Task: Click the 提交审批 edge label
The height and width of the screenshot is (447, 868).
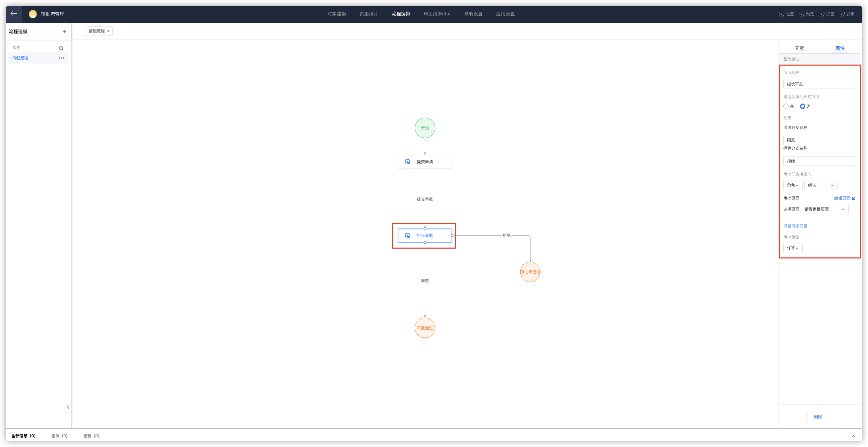Action: point(425,199)
